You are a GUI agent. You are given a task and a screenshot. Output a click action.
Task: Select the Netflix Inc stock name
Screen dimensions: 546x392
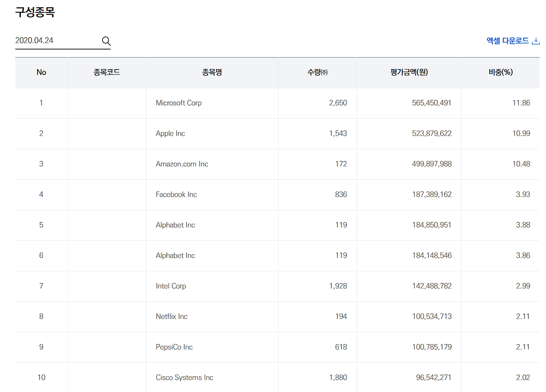(172, 317)
